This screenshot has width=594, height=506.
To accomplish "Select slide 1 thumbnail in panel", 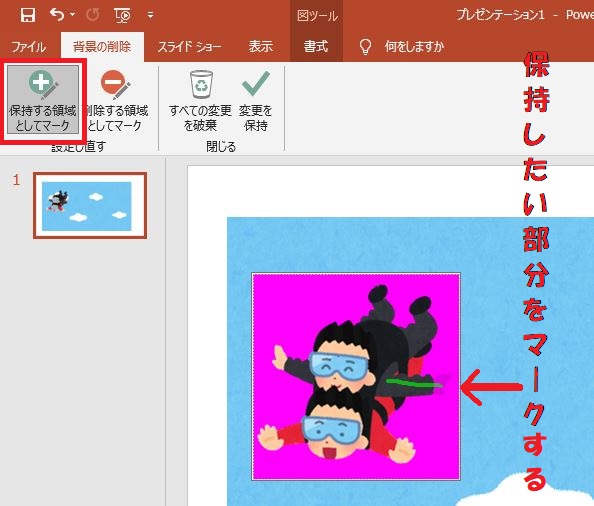I will point(90,206).
